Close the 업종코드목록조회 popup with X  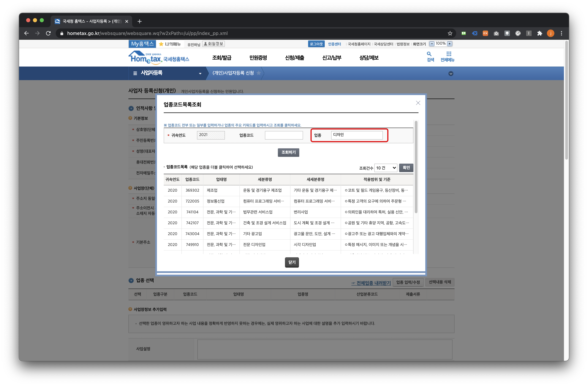[418, 103]
